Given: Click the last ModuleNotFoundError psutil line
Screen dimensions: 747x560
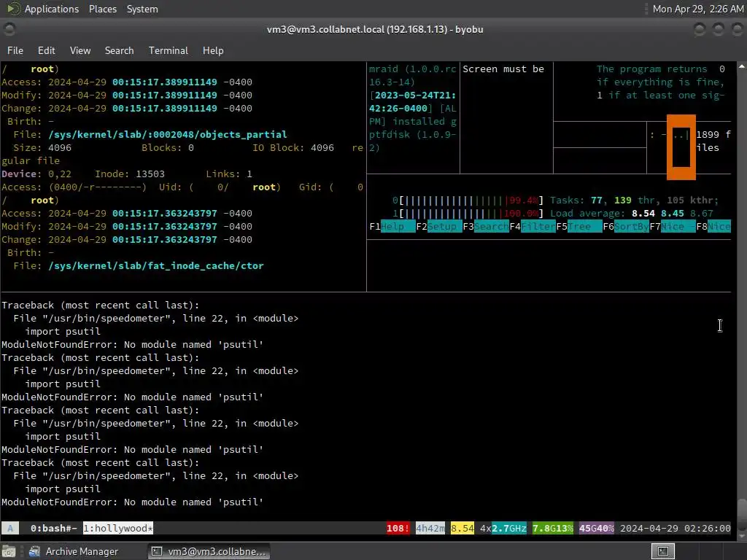Looking at the screenshot, I should click(133, 502).
